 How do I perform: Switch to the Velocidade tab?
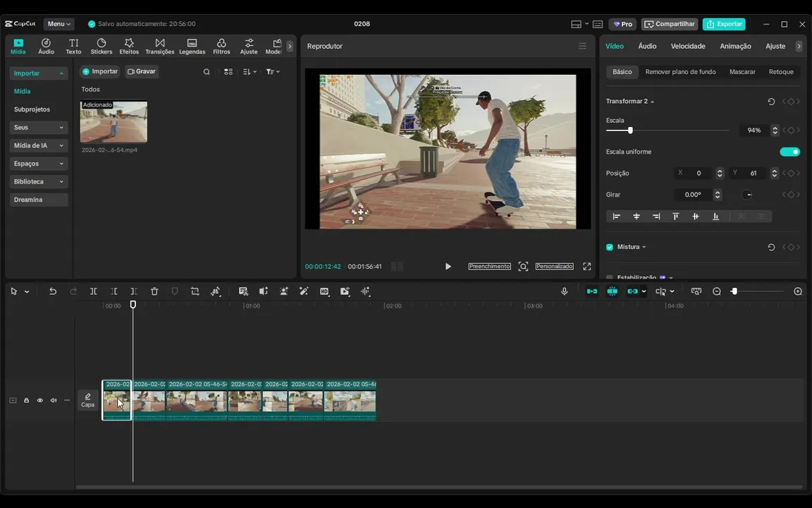coord(687,46)
